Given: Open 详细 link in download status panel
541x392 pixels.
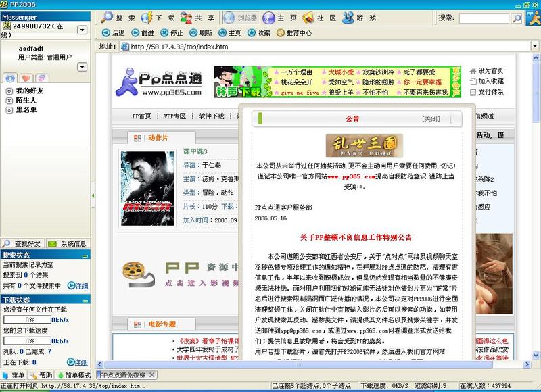Looking at the screenshot, I should point(78,362).
